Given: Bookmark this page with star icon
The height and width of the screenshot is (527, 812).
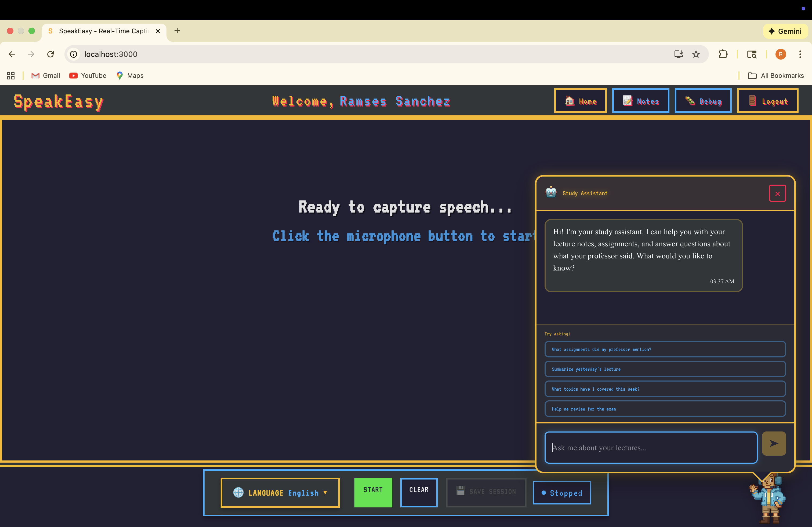Looking at the screenshot, I should 696,54.
